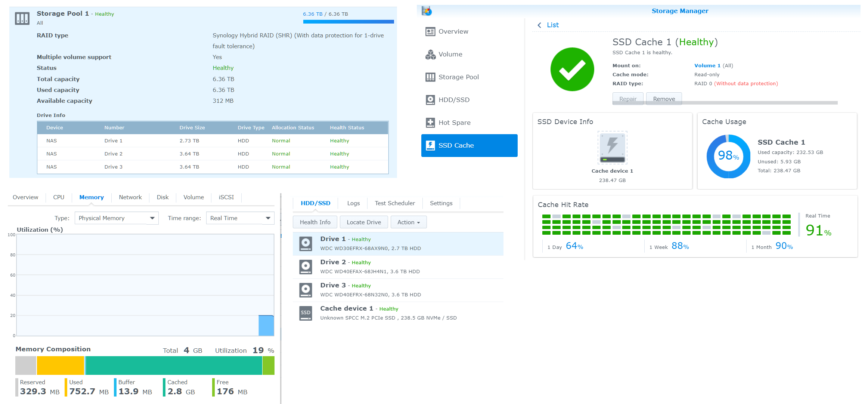Click the Drive 2 disk icon
The image size is (868, 404).
point(306,267)
